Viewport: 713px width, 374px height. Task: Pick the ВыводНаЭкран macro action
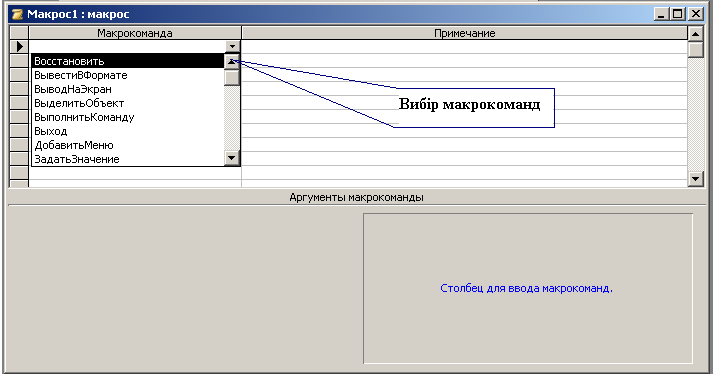128,89
